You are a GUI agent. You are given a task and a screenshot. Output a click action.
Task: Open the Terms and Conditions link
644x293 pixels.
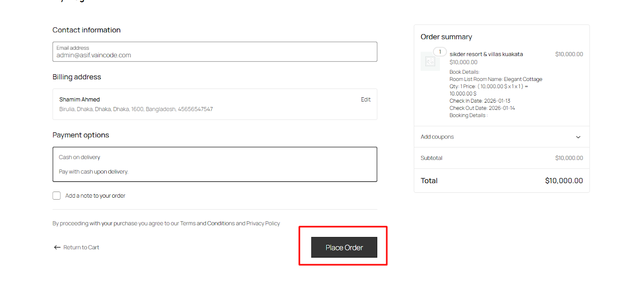point(207,223)
